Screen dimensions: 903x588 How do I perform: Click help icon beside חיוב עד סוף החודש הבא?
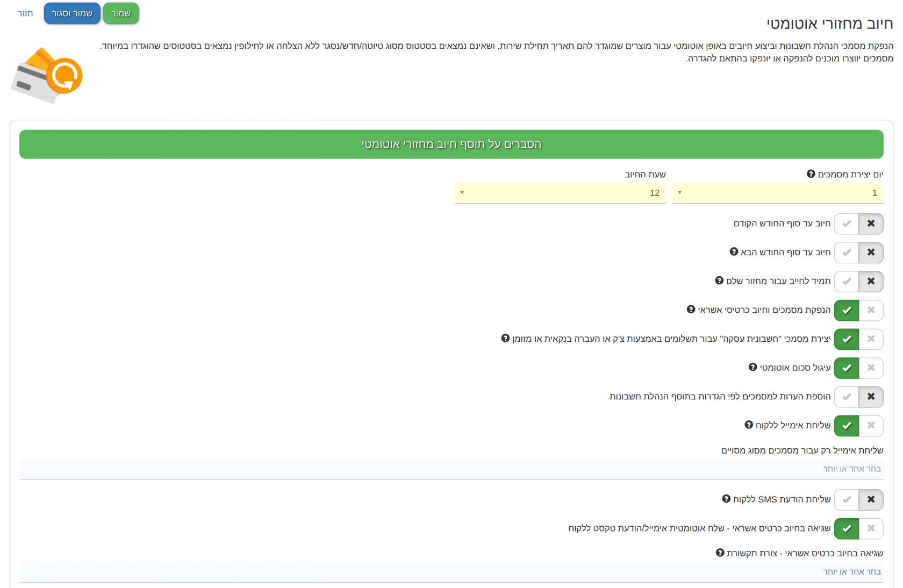[x=734, y=252]
